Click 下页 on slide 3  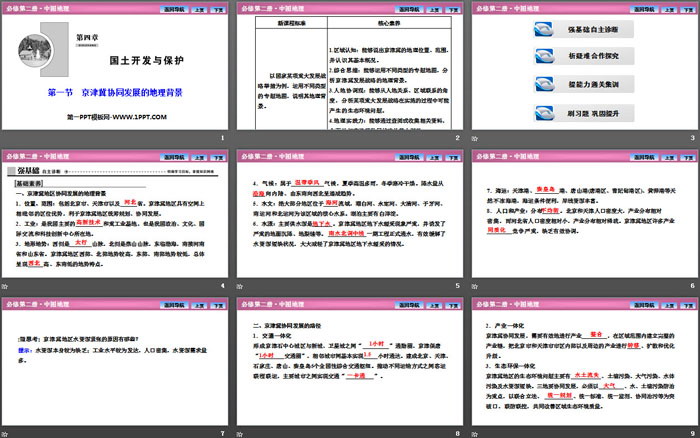(688, 9)
